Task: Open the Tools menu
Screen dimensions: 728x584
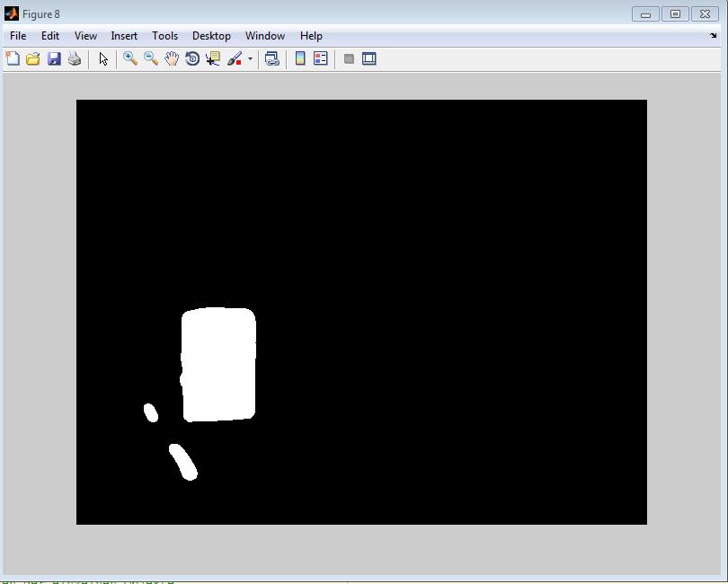Action: [164, 36]
